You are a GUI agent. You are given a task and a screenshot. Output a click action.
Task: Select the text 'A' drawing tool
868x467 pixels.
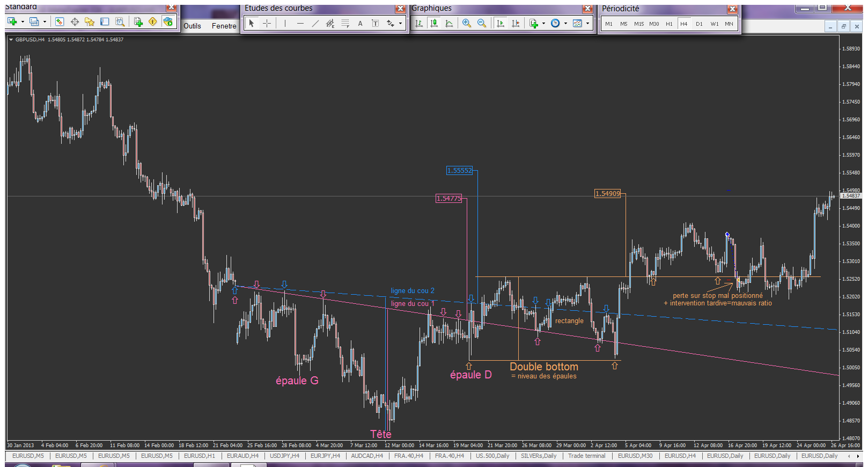(360, 23)
